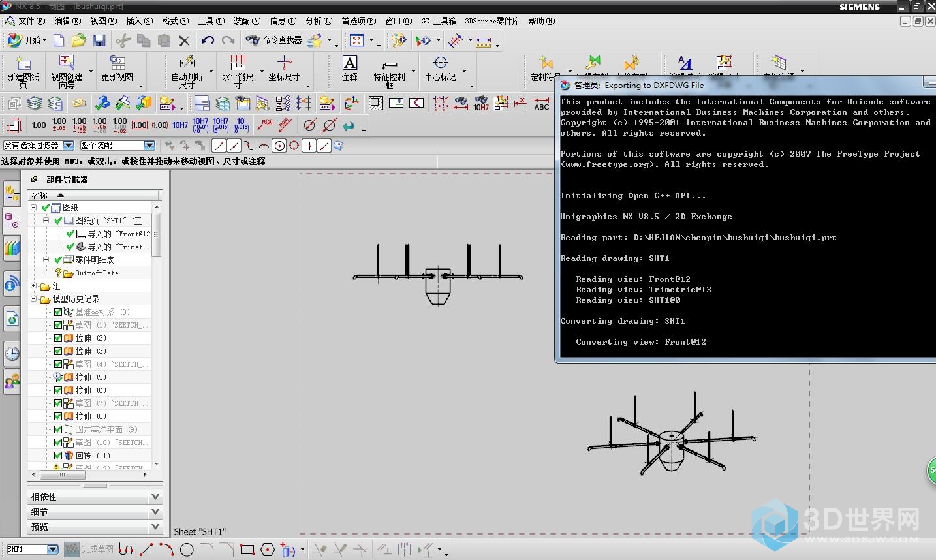Click the ABC text dimension icon

tap(542, 103)
